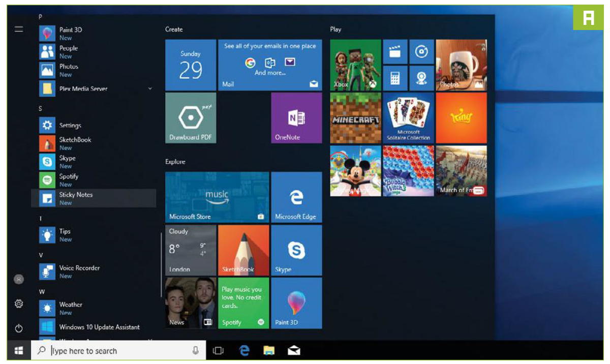Open Settings gear in Start sidebar
Viewport: 610px width, 364px height.
coord(19,304)
